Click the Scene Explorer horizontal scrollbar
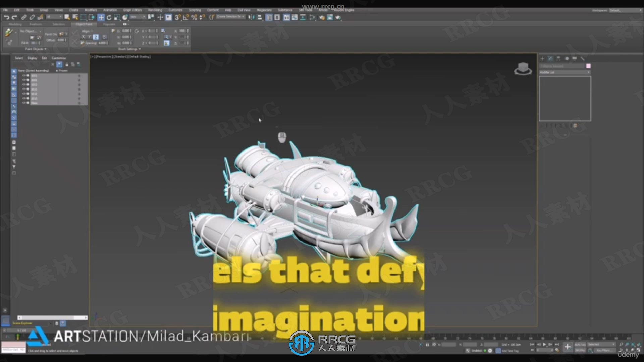This screenshot has height=362, width=644. (x=53, y=317)
